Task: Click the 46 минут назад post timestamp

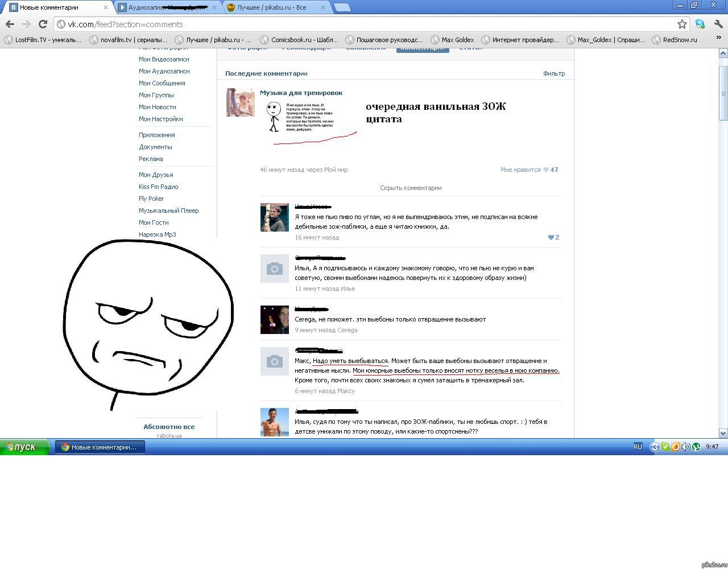Action: [x=281, y=170]
